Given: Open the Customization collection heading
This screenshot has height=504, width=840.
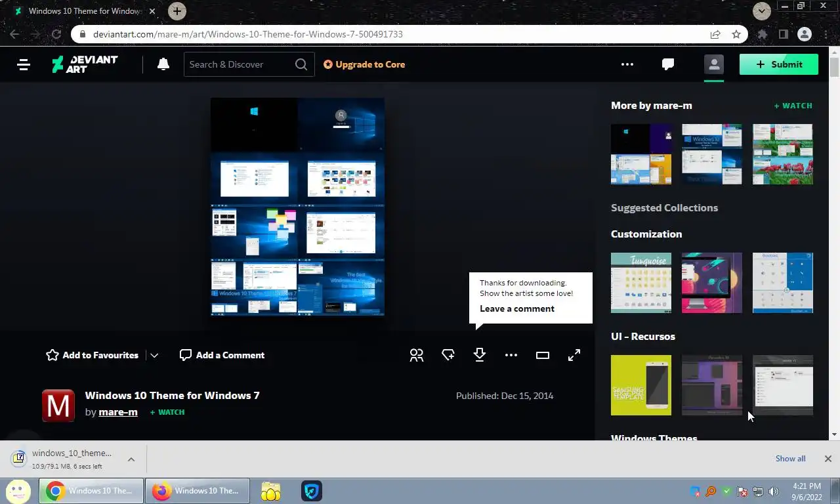Looking at the screenshot, I should [646, 234].
